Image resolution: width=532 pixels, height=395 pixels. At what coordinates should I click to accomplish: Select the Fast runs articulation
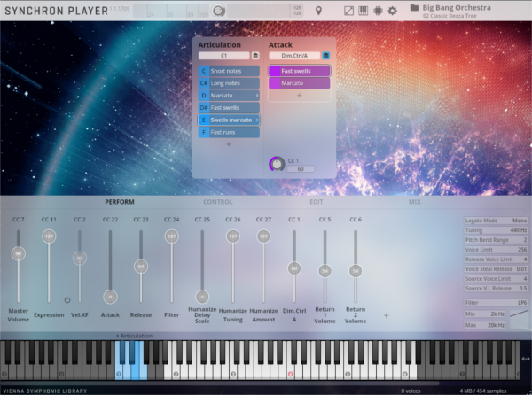(x=229, y=132)
